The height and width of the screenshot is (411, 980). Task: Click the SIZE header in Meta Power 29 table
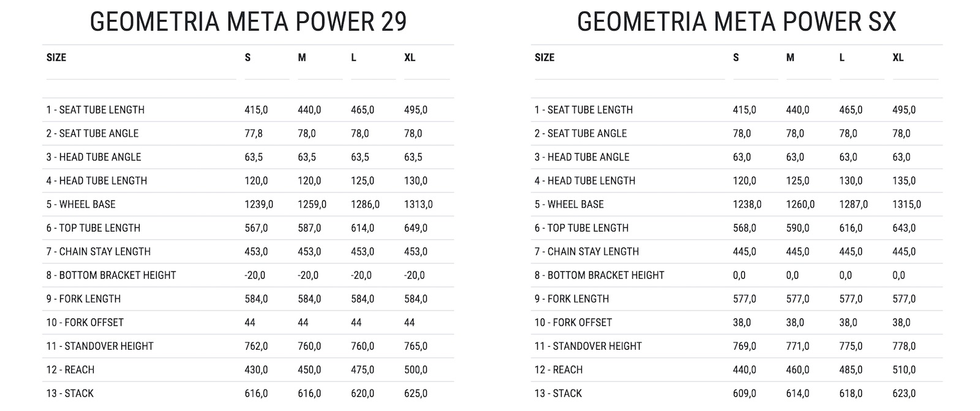point(56,58)
